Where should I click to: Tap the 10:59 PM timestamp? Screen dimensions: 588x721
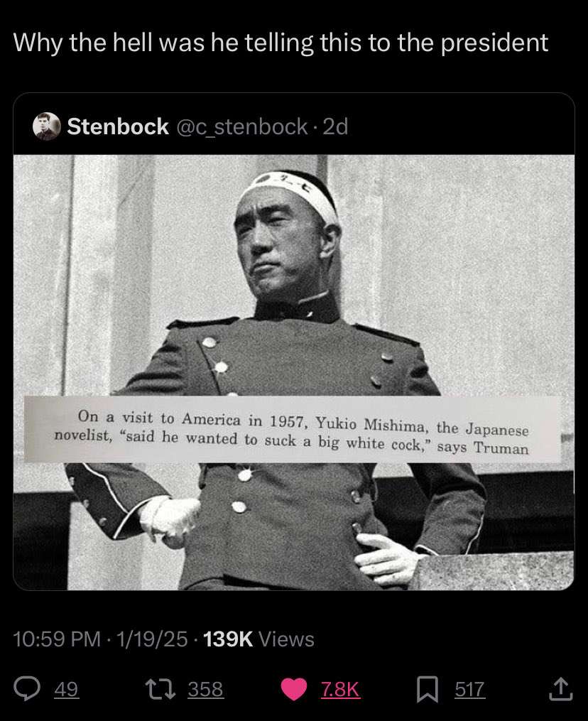tap(57, 639)
